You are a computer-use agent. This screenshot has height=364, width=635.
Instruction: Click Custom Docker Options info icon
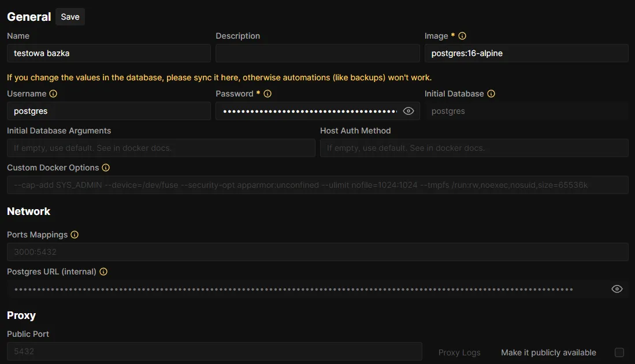pyautogui.click(x=106, y=168)
